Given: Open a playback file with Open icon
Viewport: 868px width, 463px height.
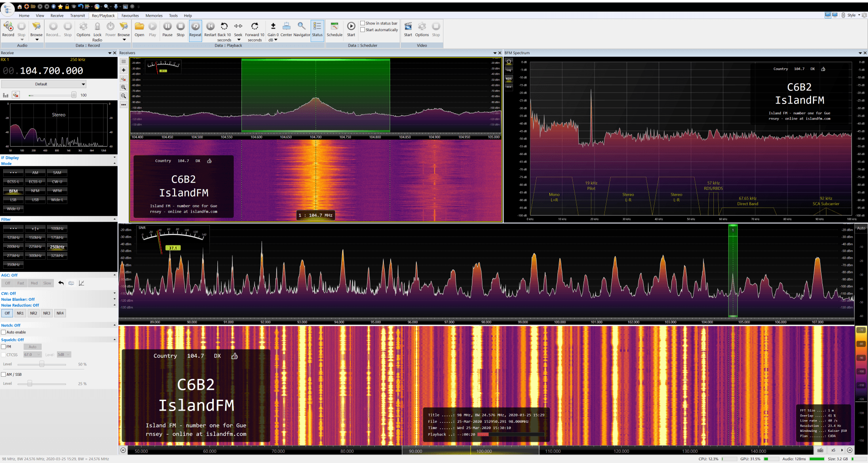Looking at the screenshot, I should (139, 27).
